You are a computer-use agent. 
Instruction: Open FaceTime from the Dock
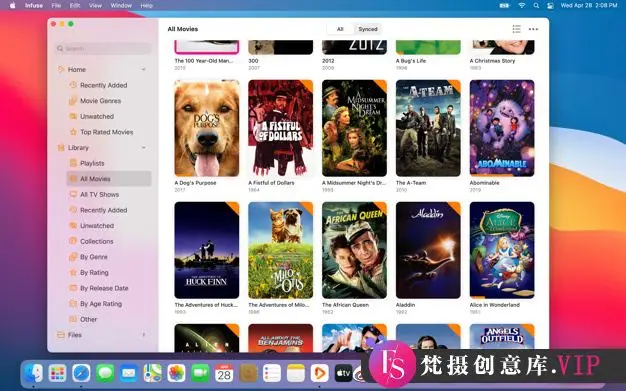(200, 373)
